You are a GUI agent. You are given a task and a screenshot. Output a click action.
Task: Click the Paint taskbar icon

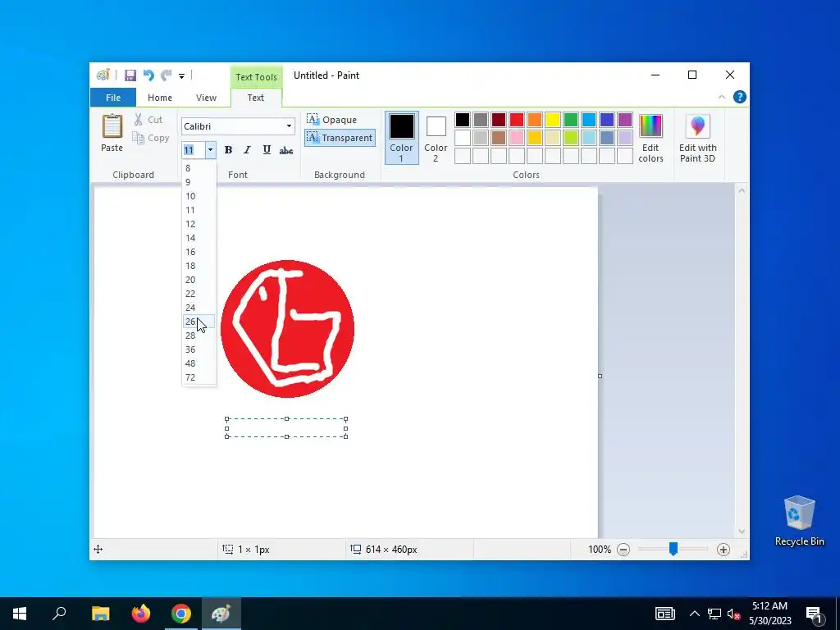(221, 614)
